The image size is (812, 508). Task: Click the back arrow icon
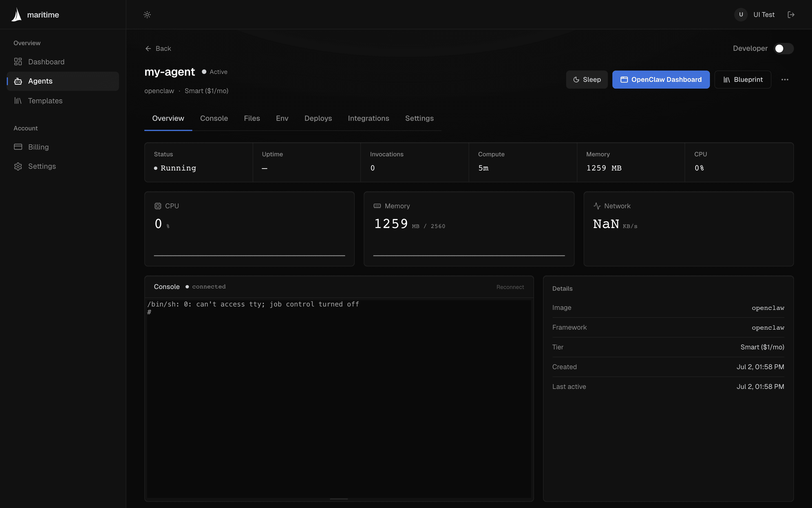pyautogui.click(x=148, y=48)
